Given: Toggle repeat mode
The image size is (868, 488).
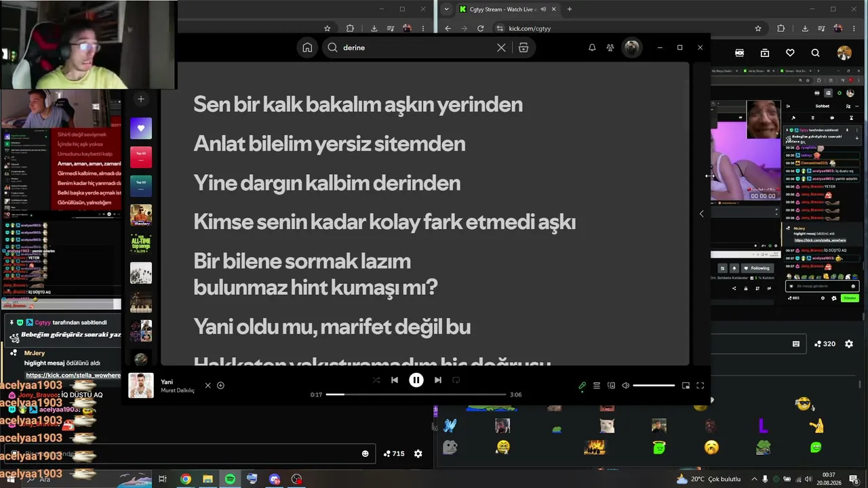Looking at the screenshot, I should (456, 380).
